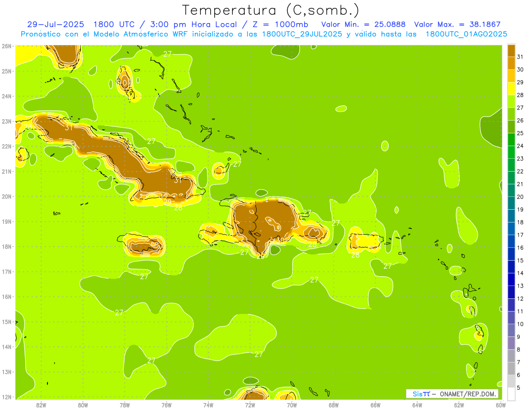The height and width of the screenshot is (411, 532).
Task: Click the color scale value "20"
Action: (x=520, y=197)
